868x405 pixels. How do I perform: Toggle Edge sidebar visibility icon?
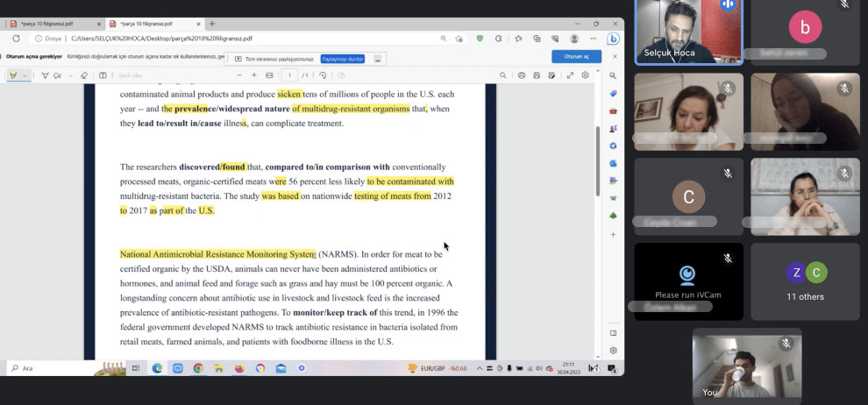(613, 333)
